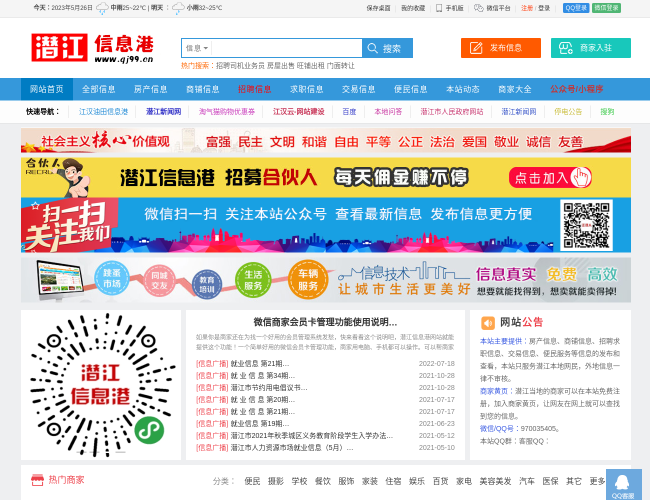Screen dimensions: 650x500
Task: Open article 微信商家会员卡管理功能使用说明
Action: 325,322
